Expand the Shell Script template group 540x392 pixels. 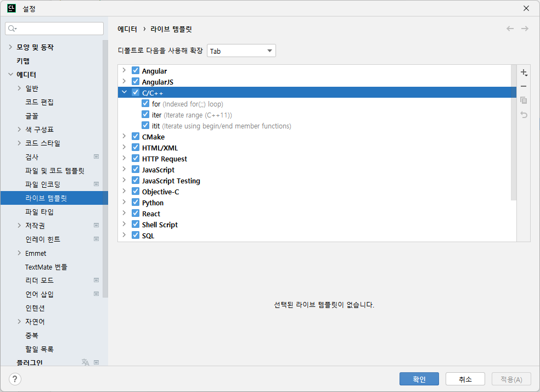pos(125,224)
